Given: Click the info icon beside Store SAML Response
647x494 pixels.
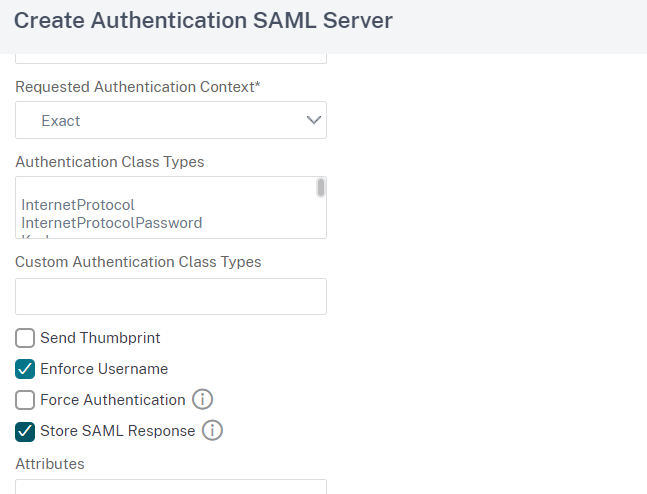Looking at the screenshot, I should pos(212,431).
